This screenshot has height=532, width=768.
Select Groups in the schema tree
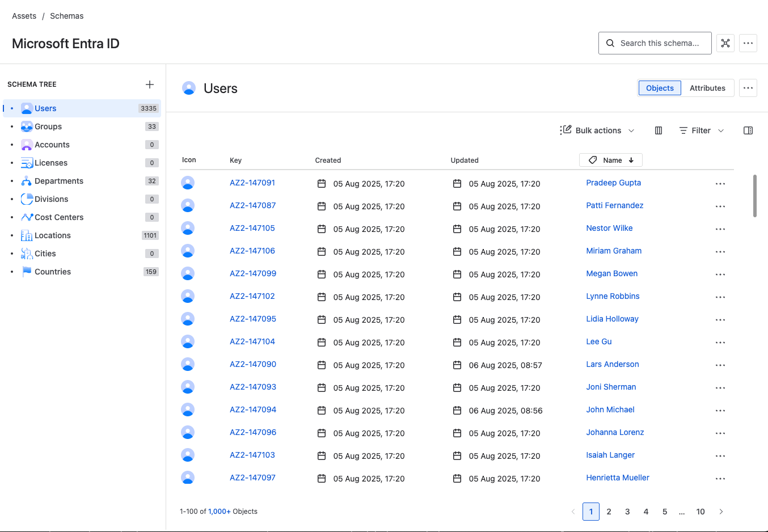tap(82, 126)
